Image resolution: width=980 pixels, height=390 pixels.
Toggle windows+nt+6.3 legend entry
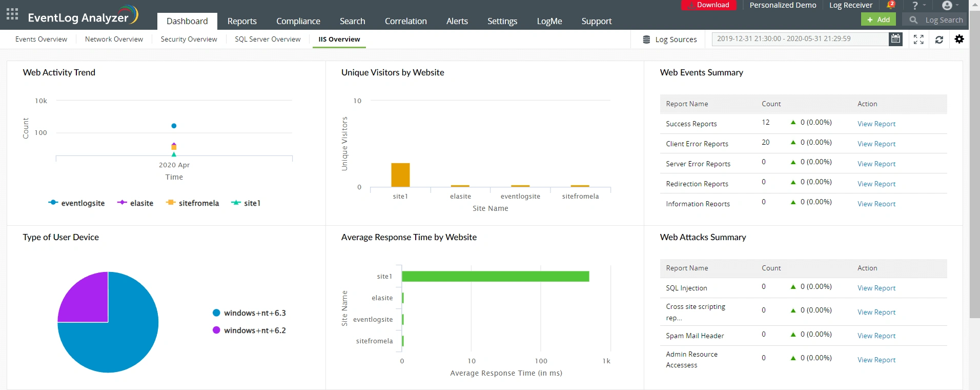click(x=249, y=313)
